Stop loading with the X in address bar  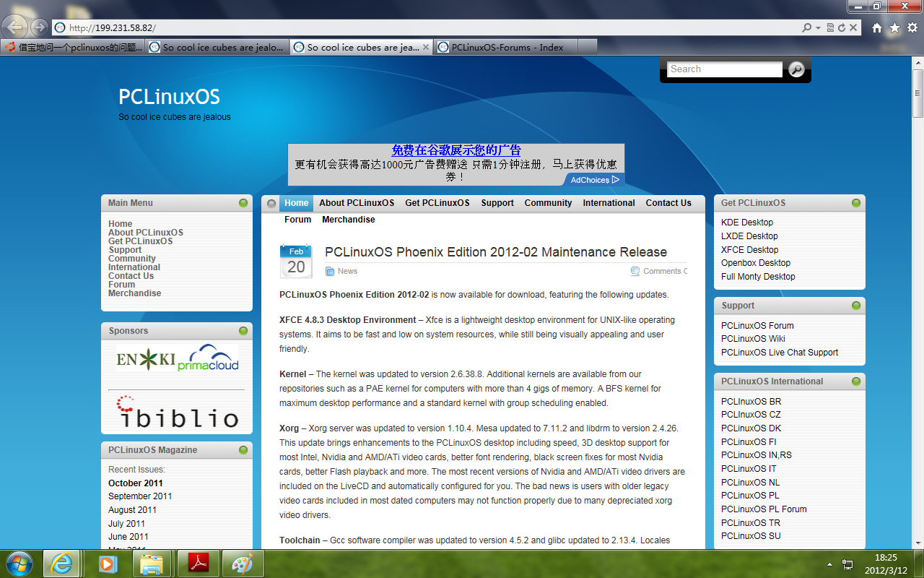point(853,27)
